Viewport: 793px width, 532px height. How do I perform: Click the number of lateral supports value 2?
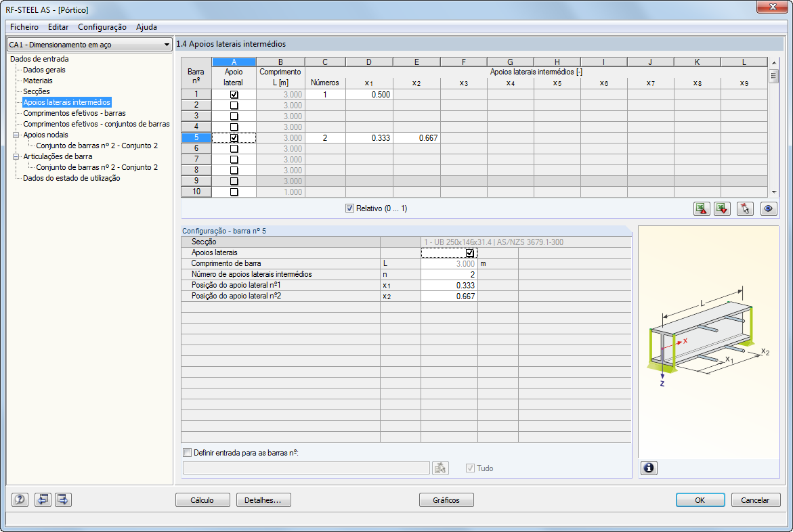[449, 275]
